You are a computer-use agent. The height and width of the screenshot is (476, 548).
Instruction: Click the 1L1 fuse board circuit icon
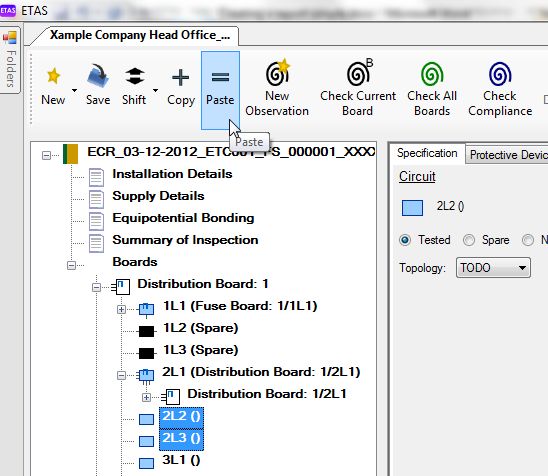[146, 309]
